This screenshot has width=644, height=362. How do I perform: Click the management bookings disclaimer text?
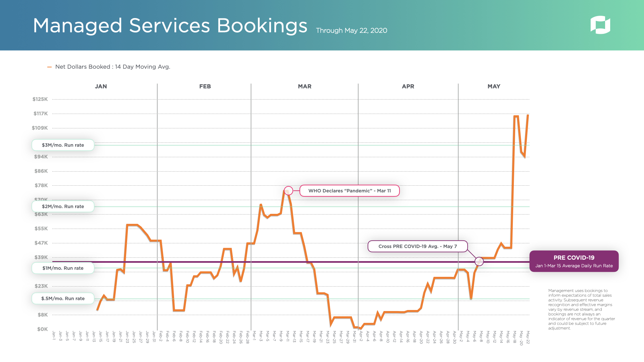coord(581,309)
